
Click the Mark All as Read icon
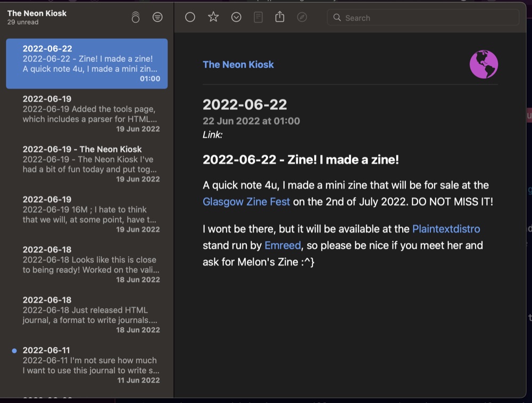coord(136,18)
